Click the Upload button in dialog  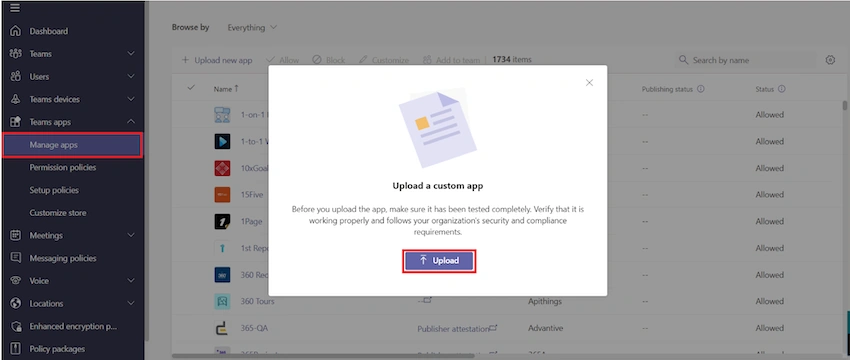click(439, 261)
